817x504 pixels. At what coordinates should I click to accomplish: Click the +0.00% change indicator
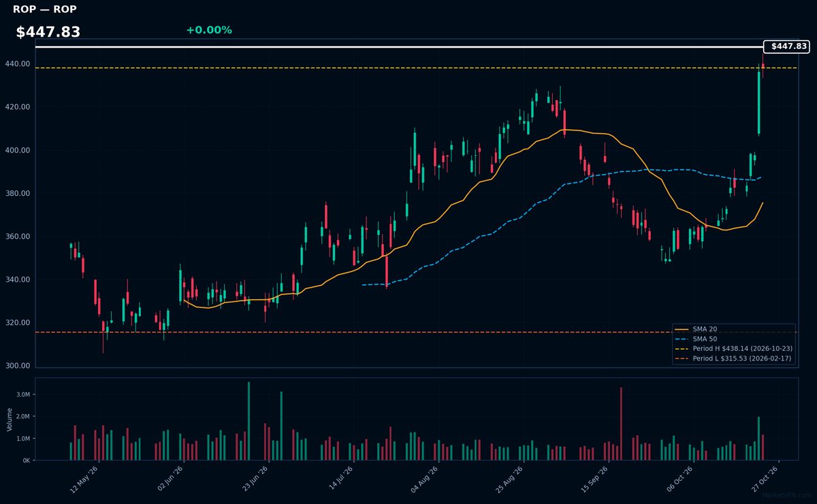coord(209,30)
